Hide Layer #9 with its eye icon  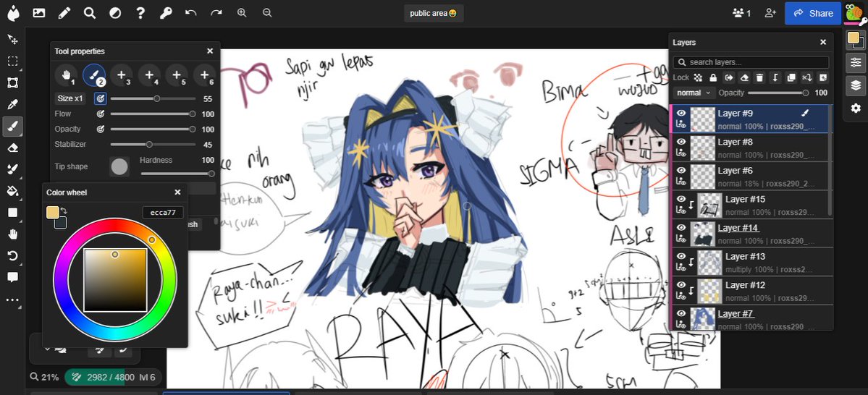(x=681, y=114)
